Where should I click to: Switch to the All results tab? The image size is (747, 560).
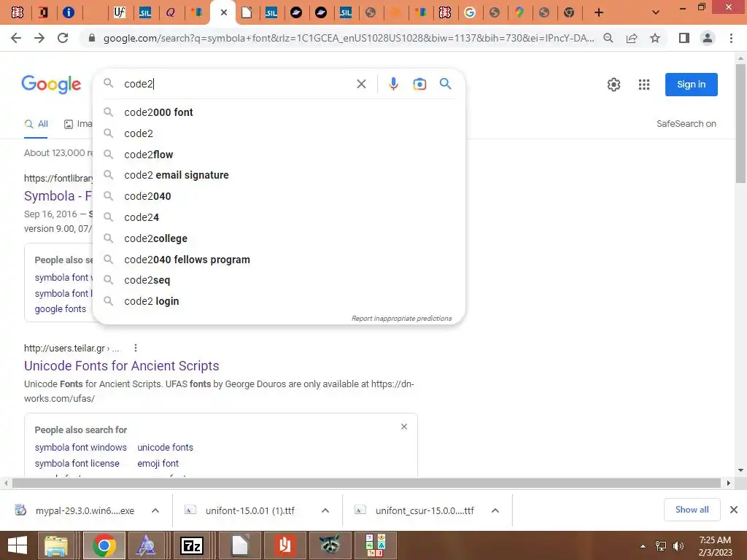pyautogui.click(x=36, y=124)
